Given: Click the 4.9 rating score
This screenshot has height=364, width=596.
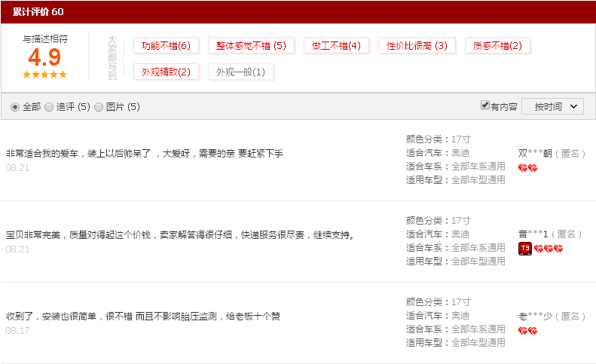Looking at the screenshot, I should [44, 57].
